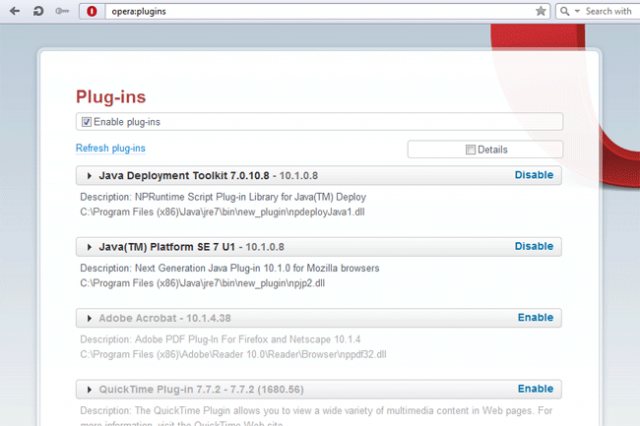Go back with the back arrow
Screen dimensions: 640x426
coord(15,11)
